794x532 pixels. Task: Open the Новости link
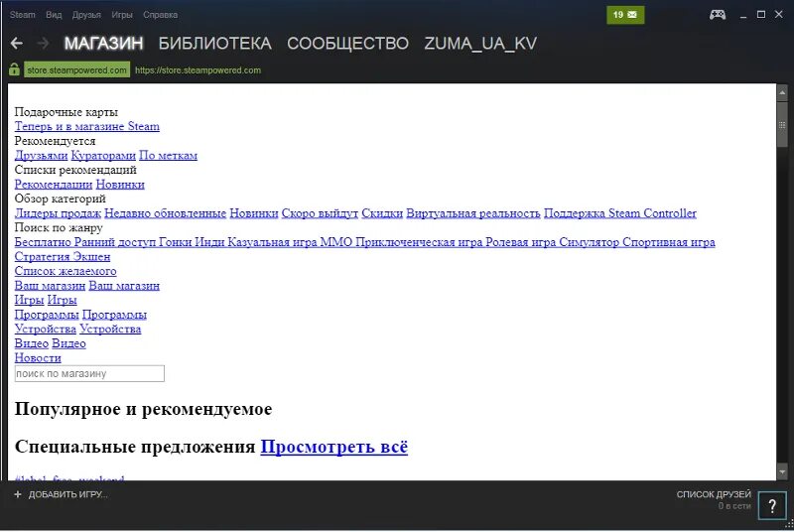(38, 358)
